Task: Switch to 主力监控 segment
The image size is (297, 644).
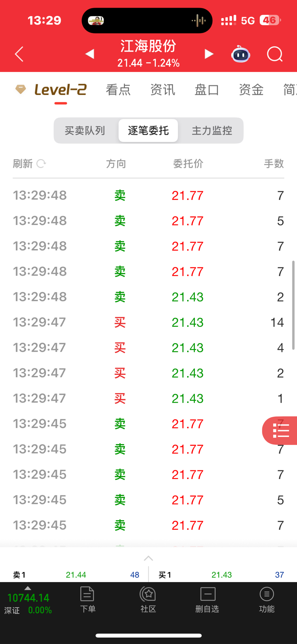Action: pyautogui.click(x=212, y=131)
